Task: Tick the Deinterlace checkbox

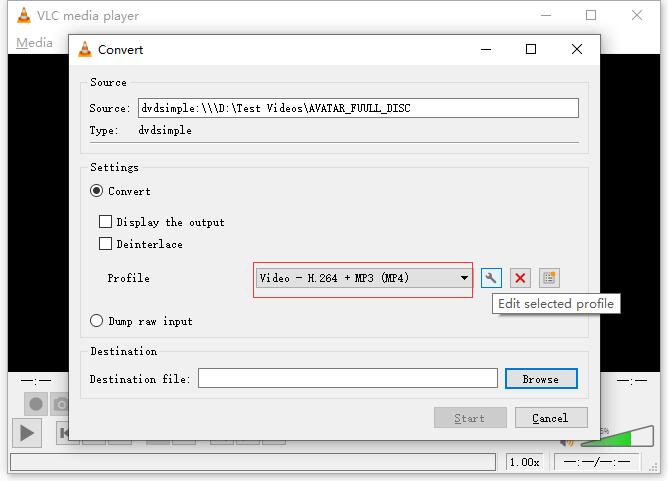Action: (105, 244)
